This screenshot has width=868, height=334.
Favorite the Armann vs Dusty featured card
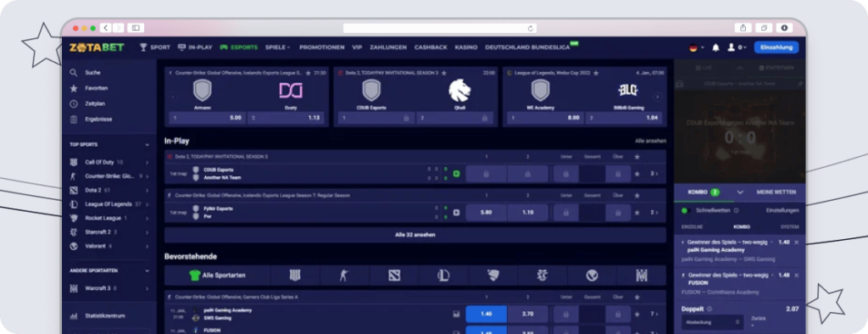(309, 73)
